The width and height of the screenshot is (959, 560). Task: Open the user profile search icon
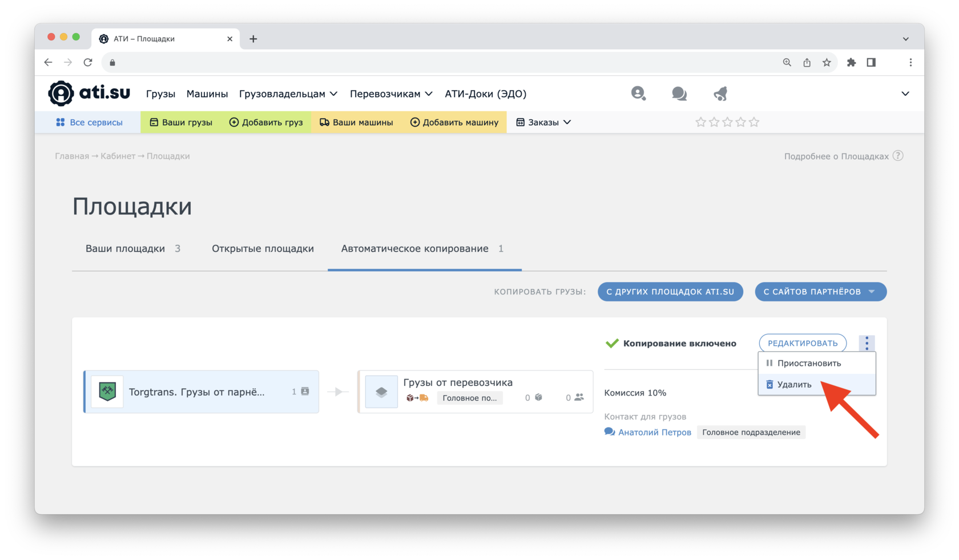pos(638,94)
